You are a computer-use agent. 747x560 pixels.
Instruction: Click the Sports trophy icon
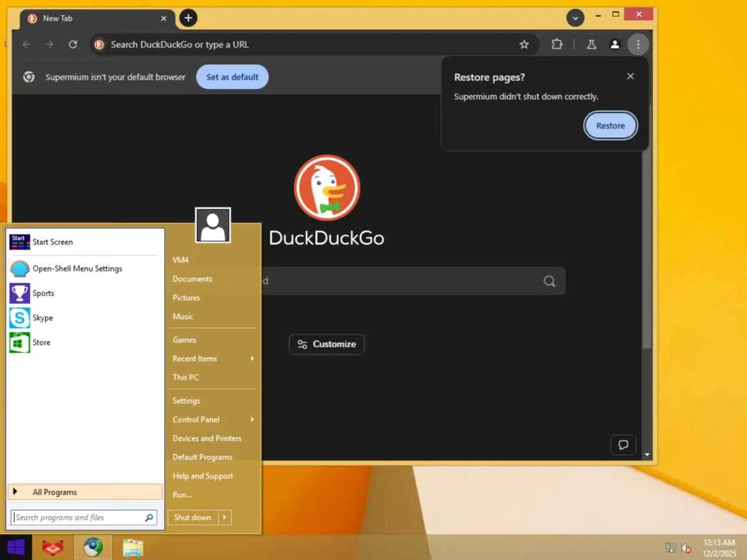pyautogui.click(x=19, y=294)
